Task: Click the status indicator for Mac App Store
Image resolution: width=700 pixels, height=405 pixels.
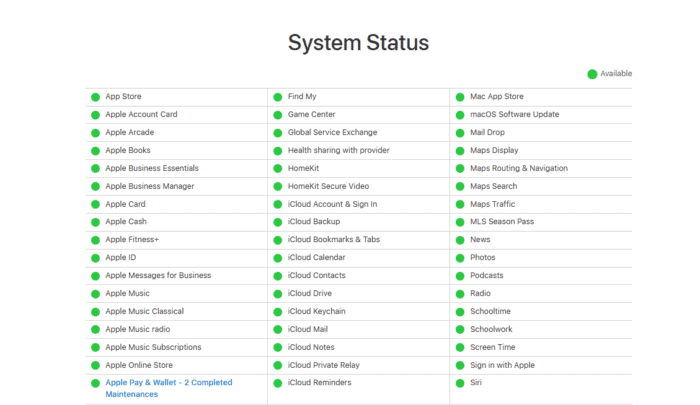Action: [460, 97]
